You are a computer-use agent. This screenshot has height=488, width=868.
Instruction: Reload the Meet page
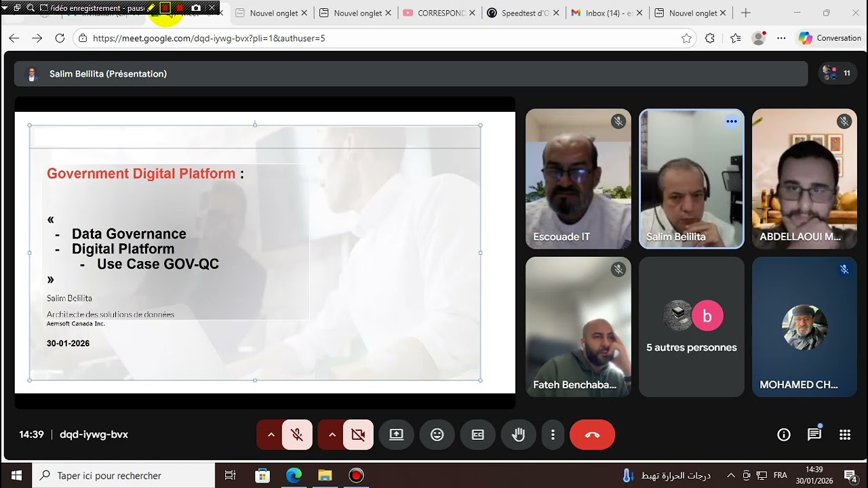(60, 38)
